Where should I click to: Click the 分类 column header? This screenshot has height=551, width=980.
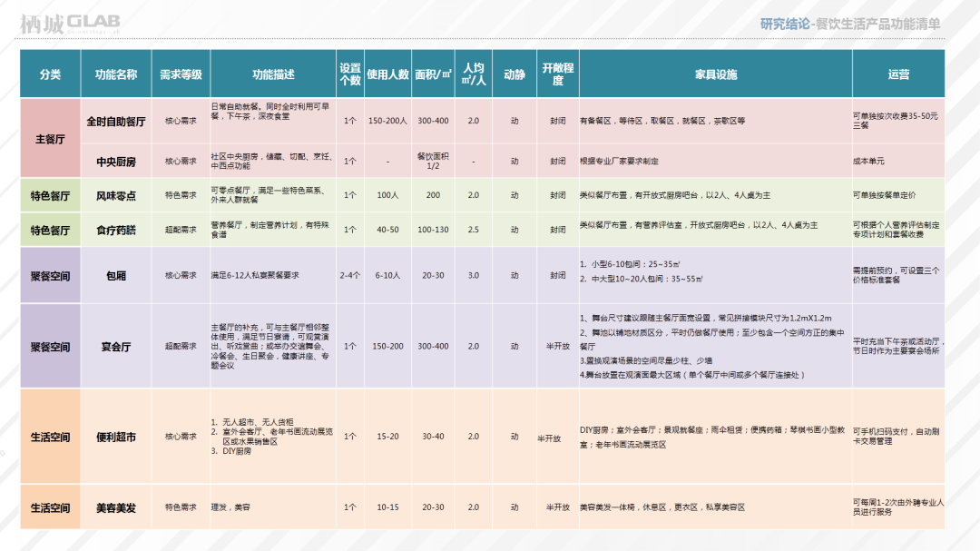click(50, 74)
